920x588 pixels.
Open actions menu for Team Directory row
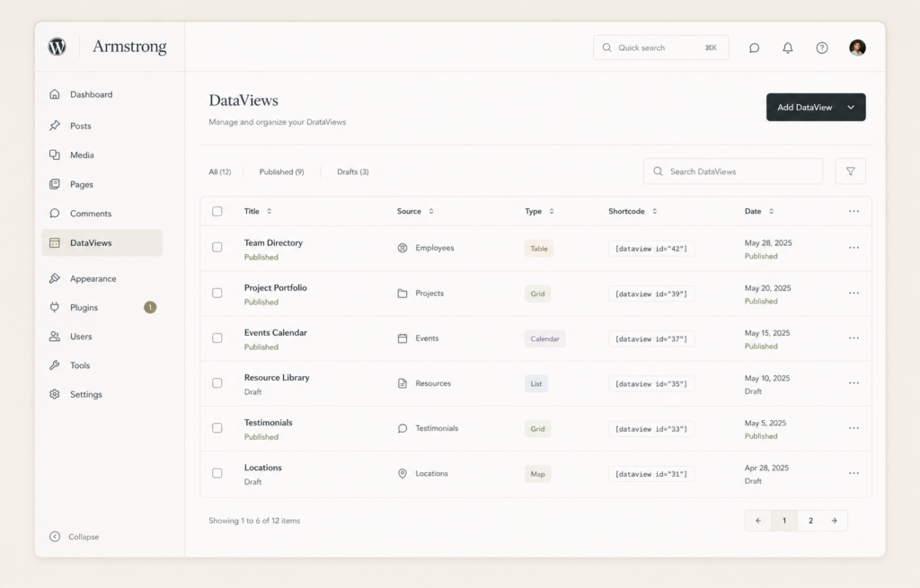tap(854, 248)
